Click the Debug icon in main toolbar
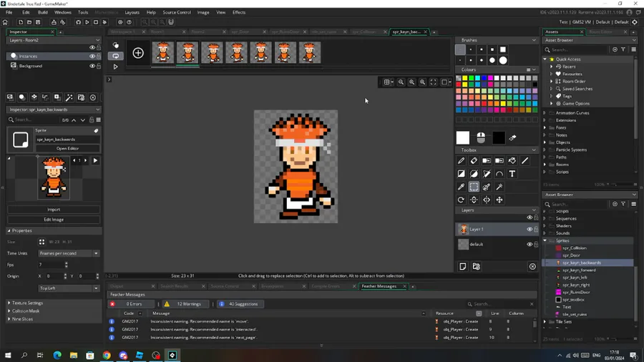This screenshot has height=362, width=644. tap(78, 22)
